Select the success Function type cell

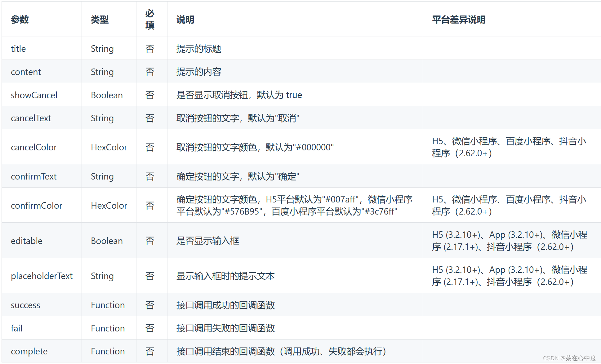(x=108, y=305)
